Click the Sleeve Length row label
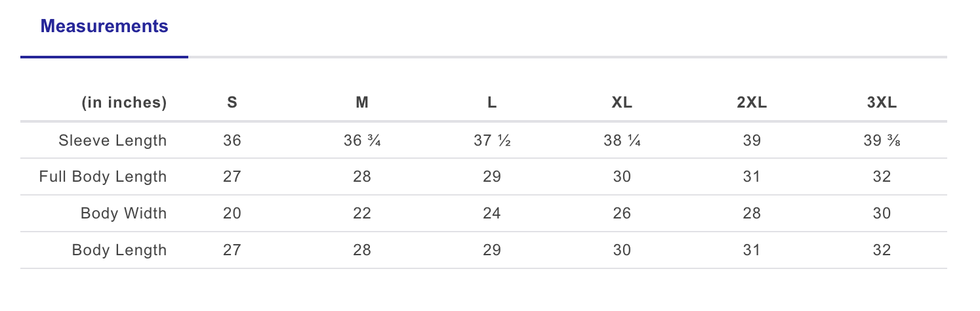 click(x=112, y=140)
